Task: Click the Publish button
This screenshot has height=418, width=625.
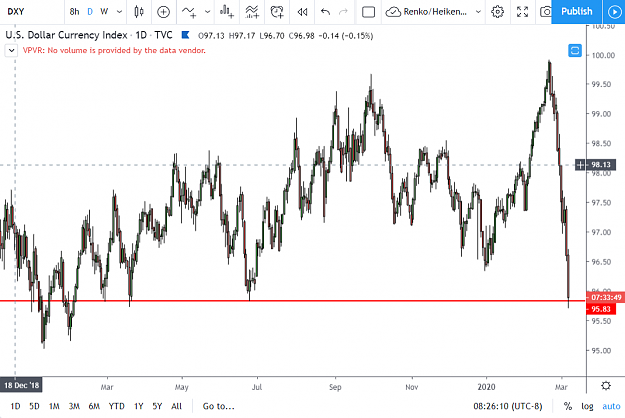Action: (577, 12)
